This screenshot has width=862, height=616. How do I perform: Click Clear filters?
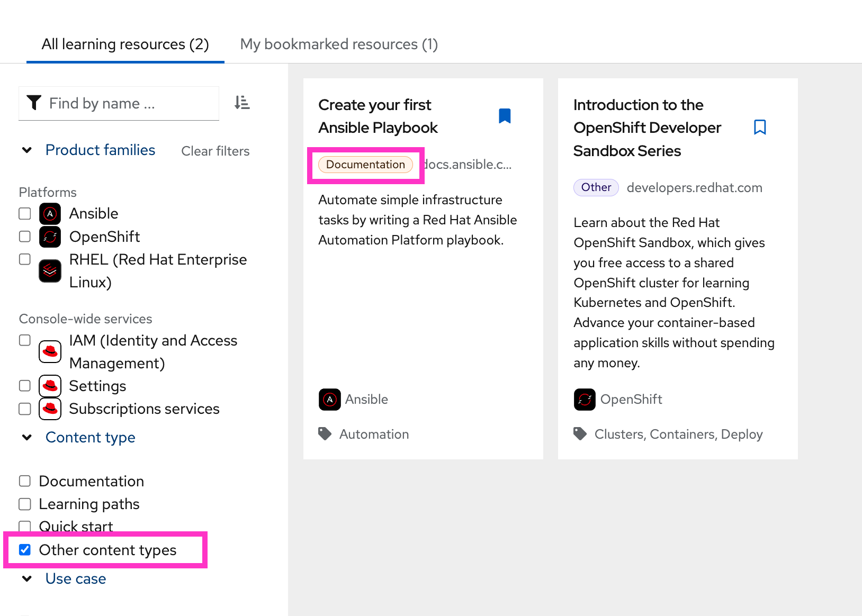pyautogui.click(x=215, y=151)
